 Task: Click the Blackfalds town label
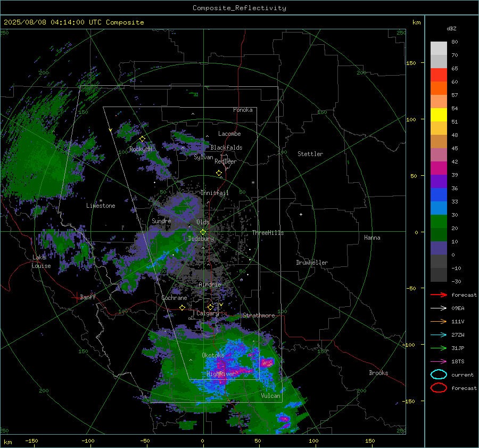226,148
